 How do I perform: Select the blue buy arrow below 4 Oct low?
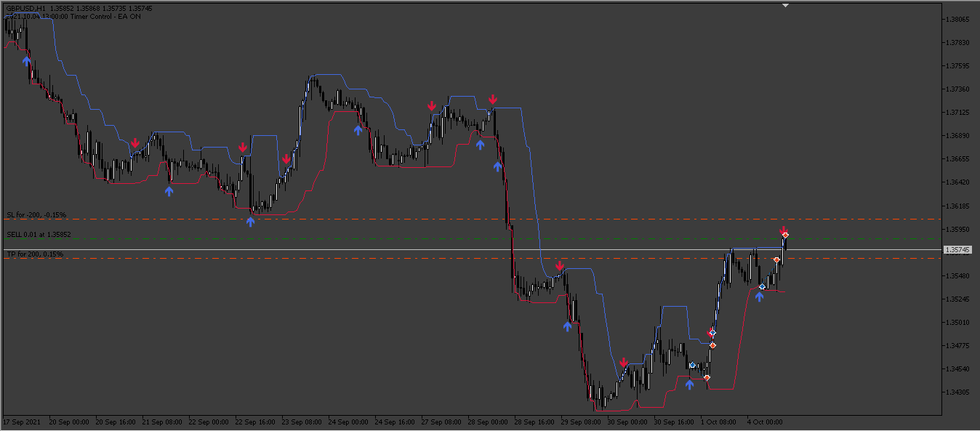click(x=759, y=297)
